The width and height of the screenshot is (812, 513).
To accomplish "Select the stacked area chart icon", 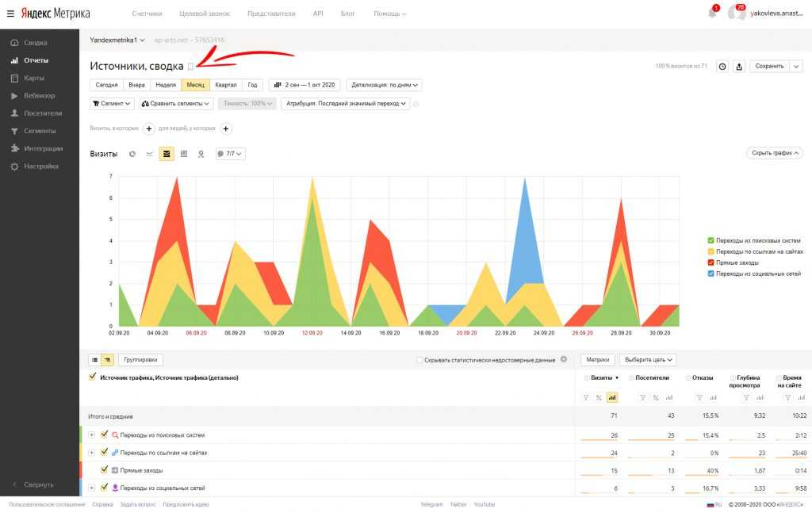I will (x=167, y=154).
